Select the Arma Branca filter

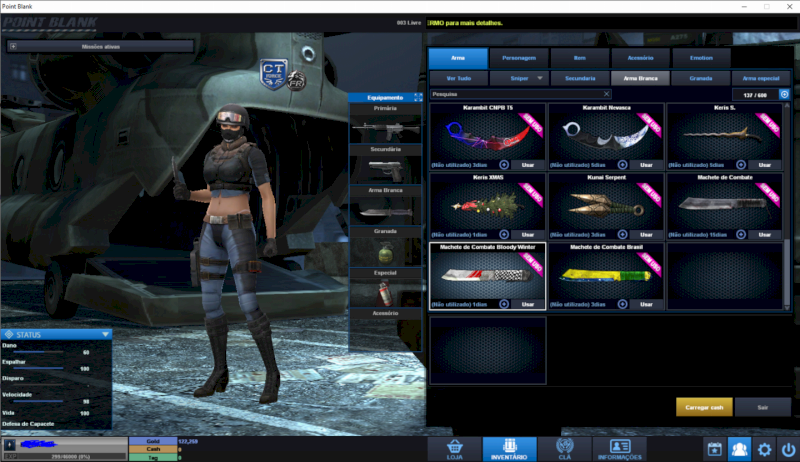(640, 78)
